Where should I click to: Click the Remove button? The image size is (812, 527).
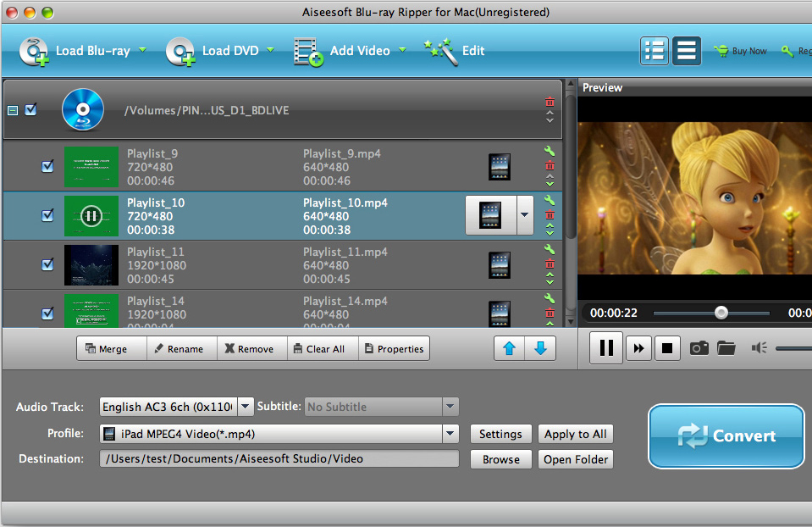[x=252, y=349]
